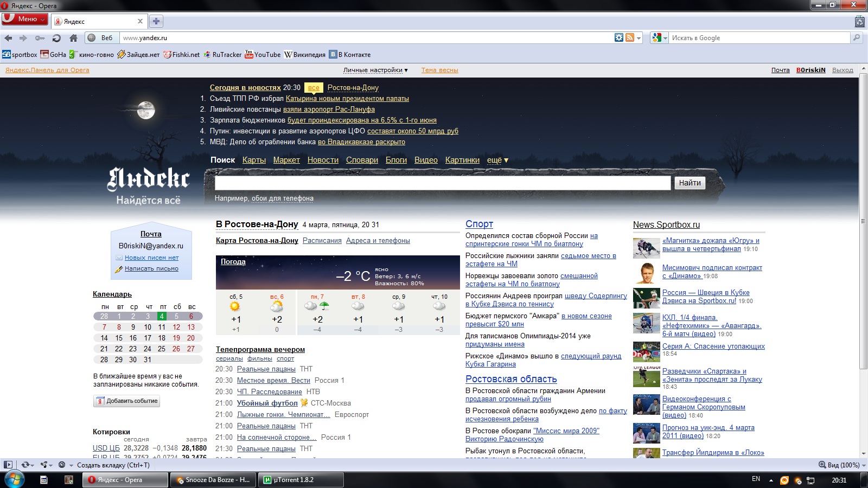Screen dimensions: 868x488
Task: Open the USD ЦБ quote link
Action: [106, 448]
